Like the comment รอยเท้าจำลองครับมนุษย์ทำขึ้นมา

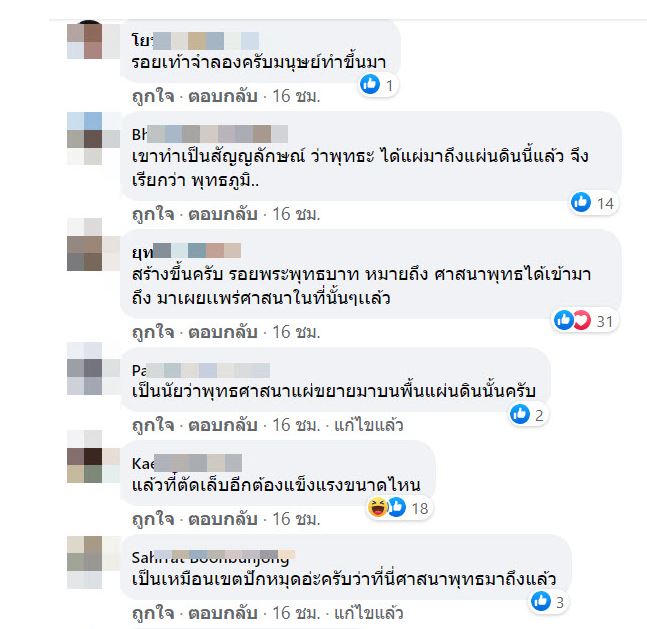[153, 96]
